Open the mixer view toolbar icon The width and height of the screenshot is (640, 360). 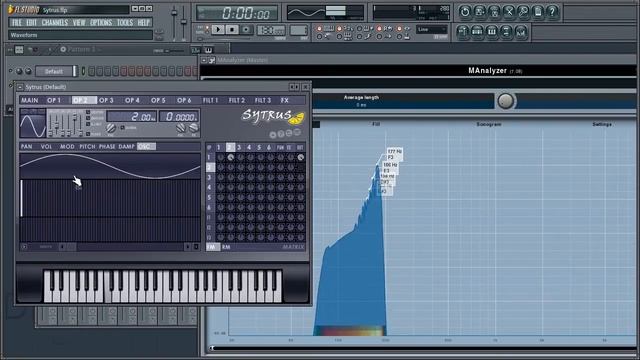(x=521, y=31)
